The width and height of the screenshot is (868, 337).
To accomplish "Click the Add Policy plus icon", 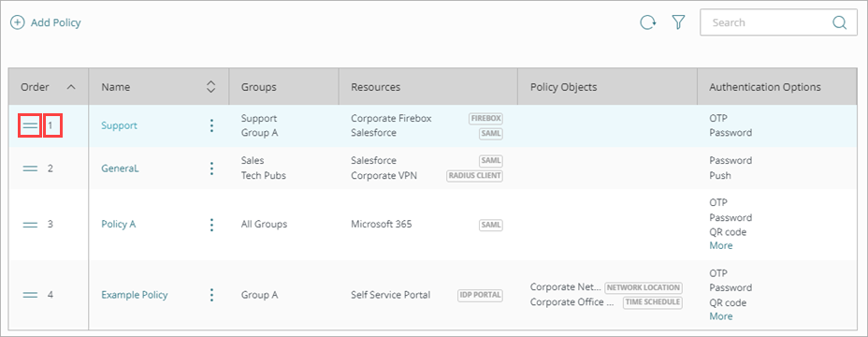I will coord(18,22).
